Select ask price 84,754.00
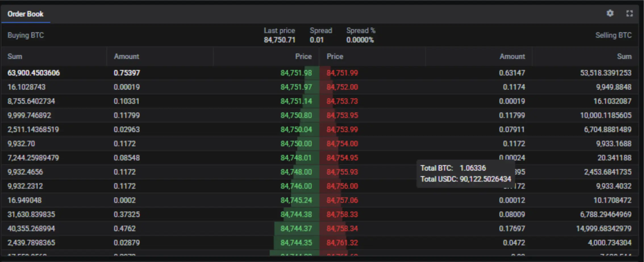 coord(342,143)
